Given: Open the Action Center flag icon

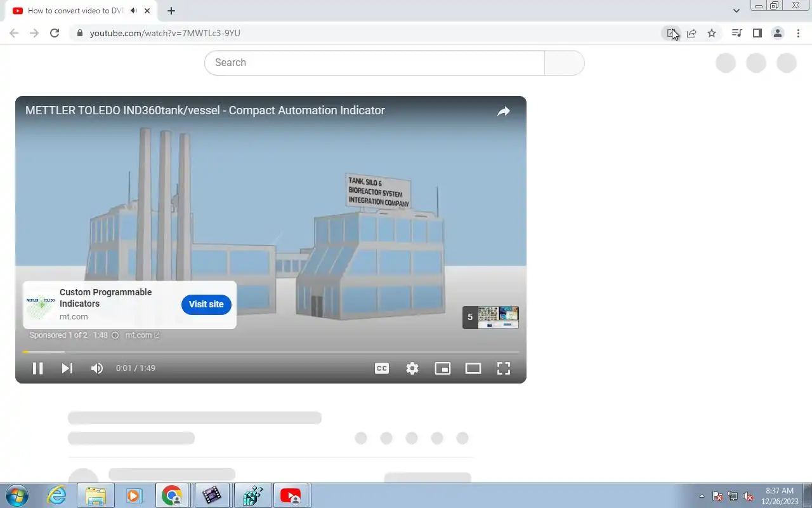Looking at the screenshot, I should pos(717,497).
